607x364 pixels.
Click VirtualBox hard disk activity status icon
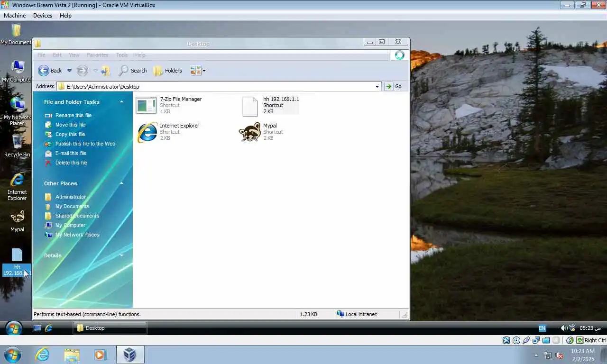(x=506, y=340)
